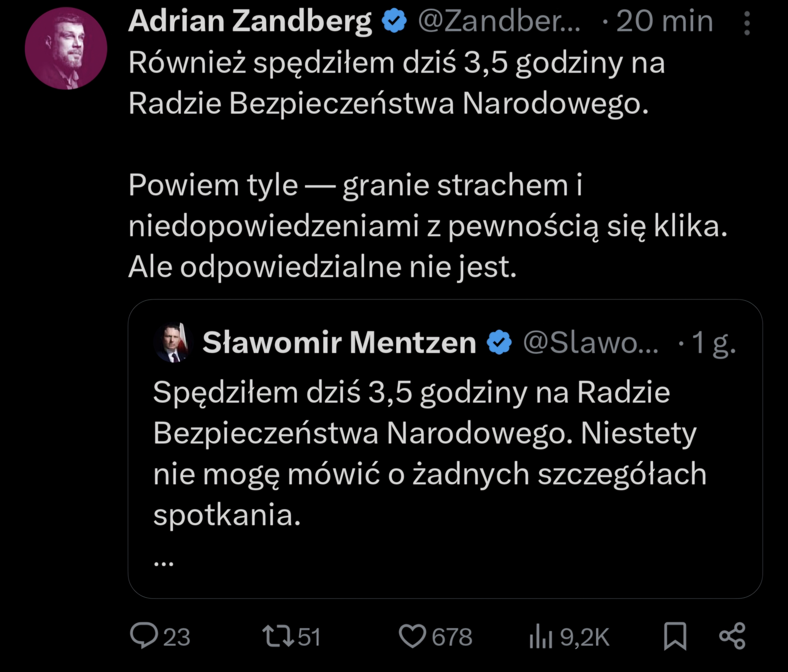Image resolution: width=788 pixels, height=672 pixels.
Task: Like the tweet with heart icon
Action: (x=413, y=636)
